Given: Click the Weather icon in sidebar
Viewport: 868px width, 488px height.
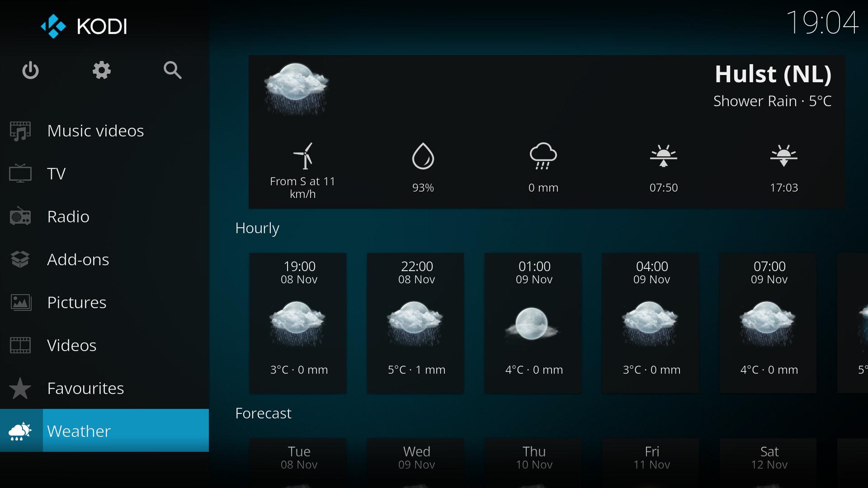Looking at the screenshot, I should pos(21,430).
